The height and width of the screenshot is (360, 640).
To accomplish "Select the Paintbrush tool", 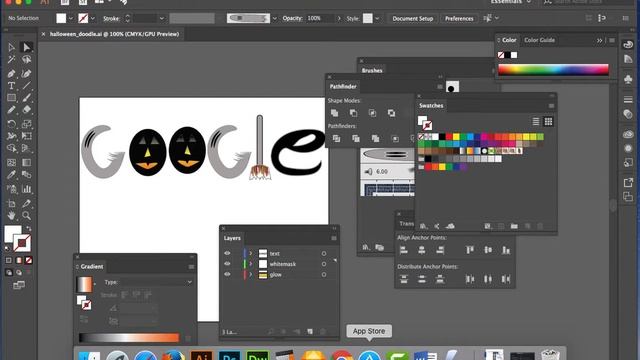I will [x=27, y=98].
